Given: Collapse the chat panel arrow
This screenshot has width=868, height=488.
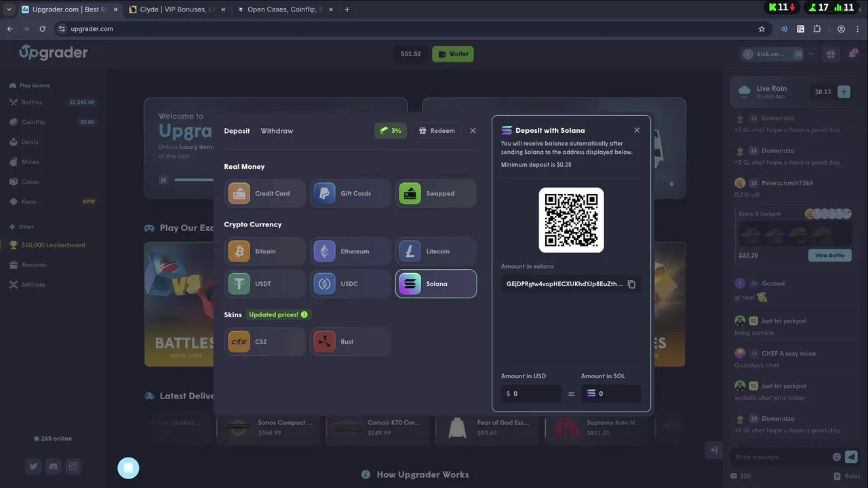Looking at the screenshot, I should pyautogui.click(x=713, y=450).
